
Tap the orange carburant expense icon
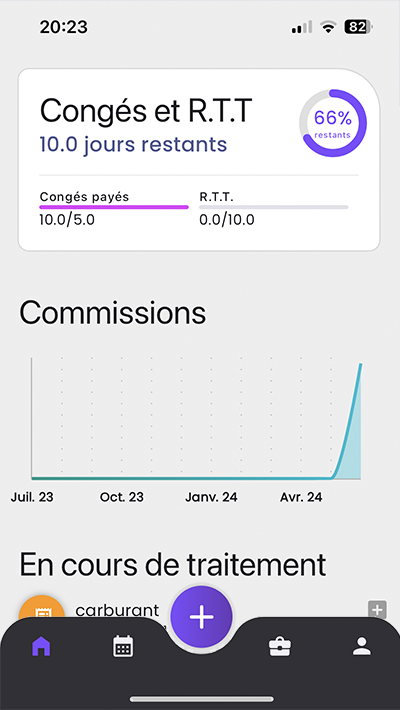pos(42,609)
